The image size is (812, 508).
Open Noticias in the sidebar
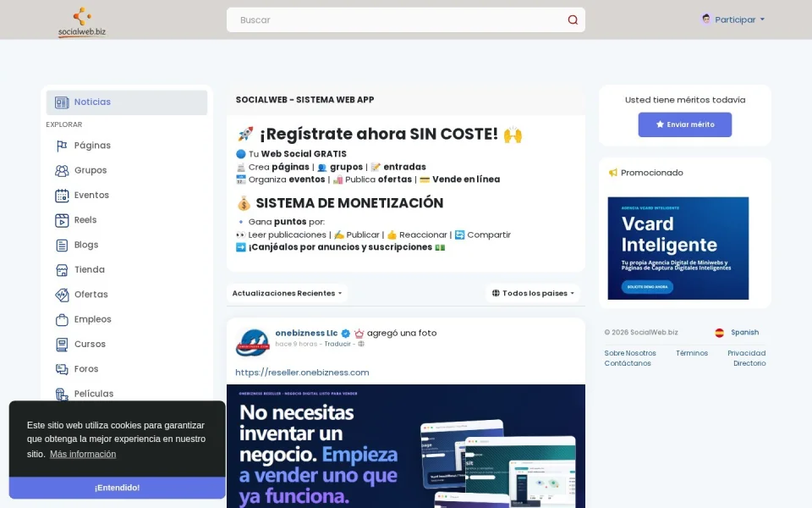pos(127,102)
